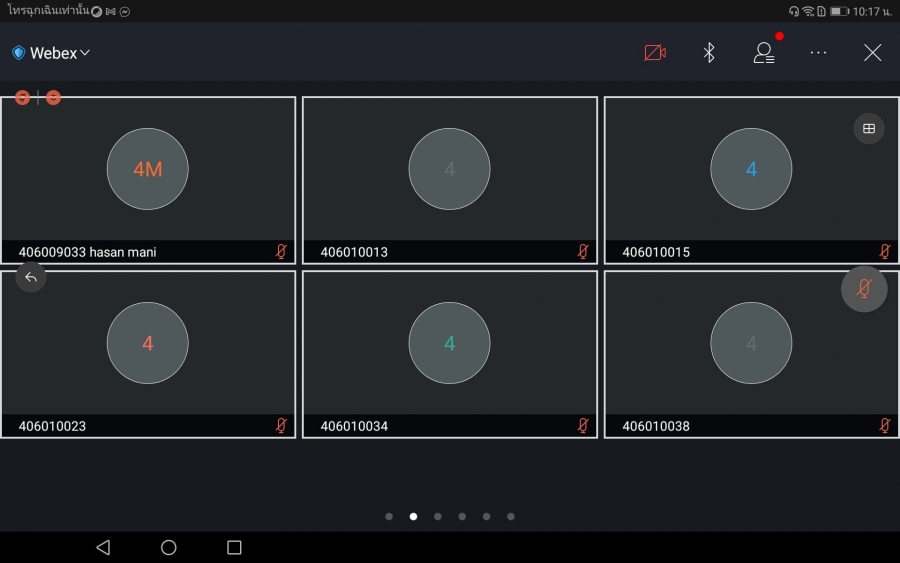Image resolution: width=900 pixels, height=563 pixels.
Task: Open participant 406010034 avatar
Action: (449, 344)
